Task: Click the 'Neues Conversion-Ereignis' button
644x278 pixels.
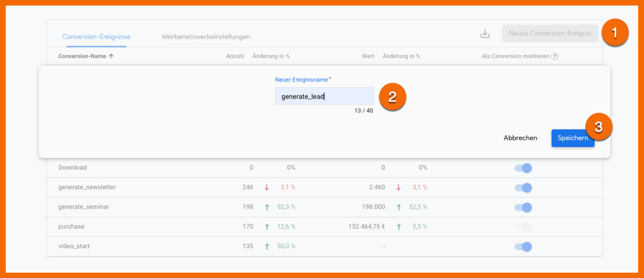Action: (550, 34)
